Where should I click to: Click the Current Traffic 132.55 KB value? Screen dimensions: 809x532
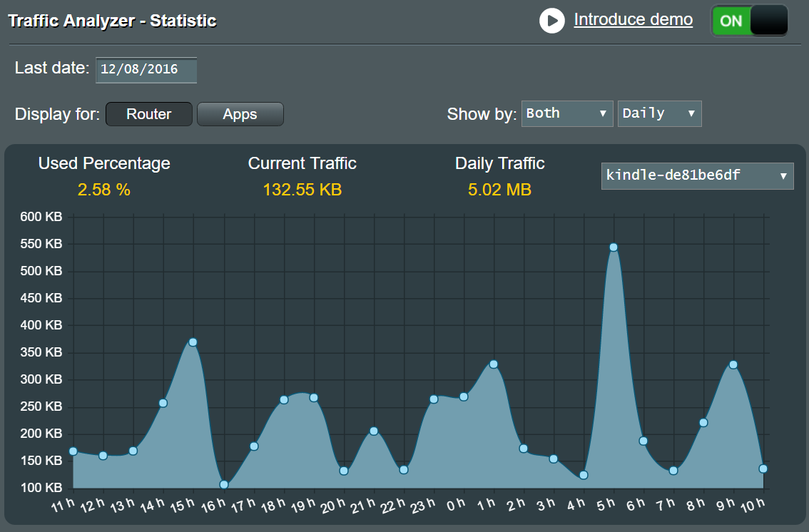[x=302, y=190]
